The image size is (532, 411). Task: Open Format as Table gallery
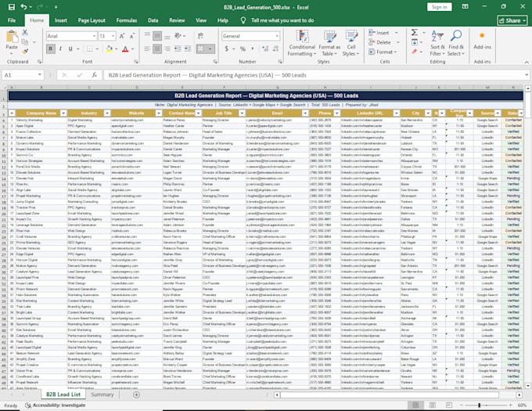click(329, 43)
